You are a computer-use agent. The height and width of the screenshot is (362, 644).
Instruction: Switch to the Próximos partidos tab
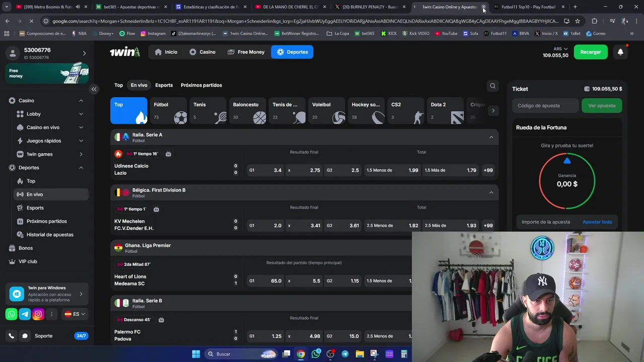[x=201, y=85]
